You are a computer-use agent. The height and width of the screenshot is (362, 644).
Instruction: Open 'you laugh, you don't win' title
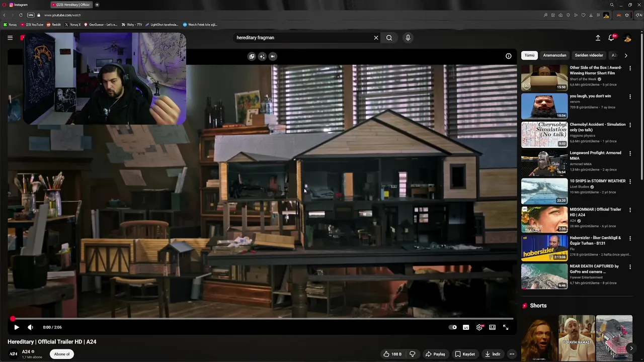[x=590, y=96]
